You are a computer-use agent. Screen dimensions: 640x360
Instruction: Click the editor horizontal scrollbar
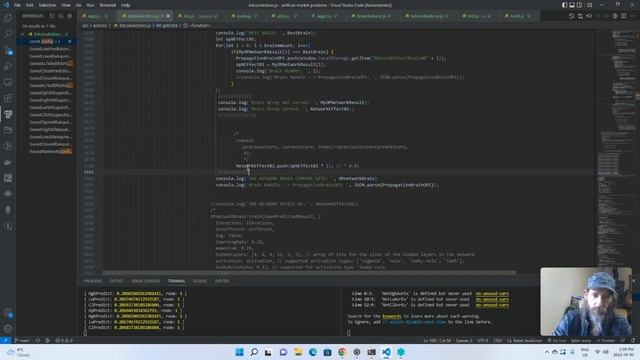[x=309, y=273]
